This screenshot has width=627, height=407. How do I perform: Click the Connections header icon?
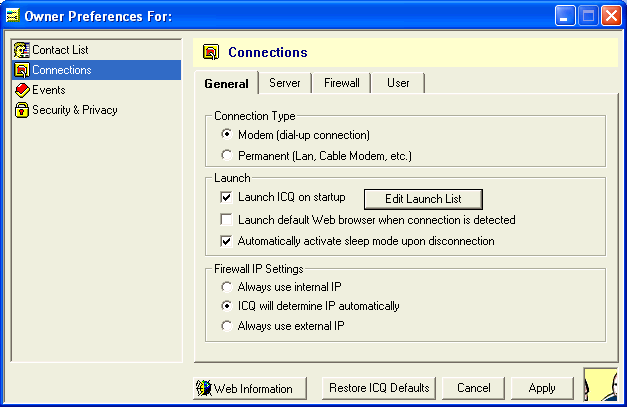pos(211,53)
